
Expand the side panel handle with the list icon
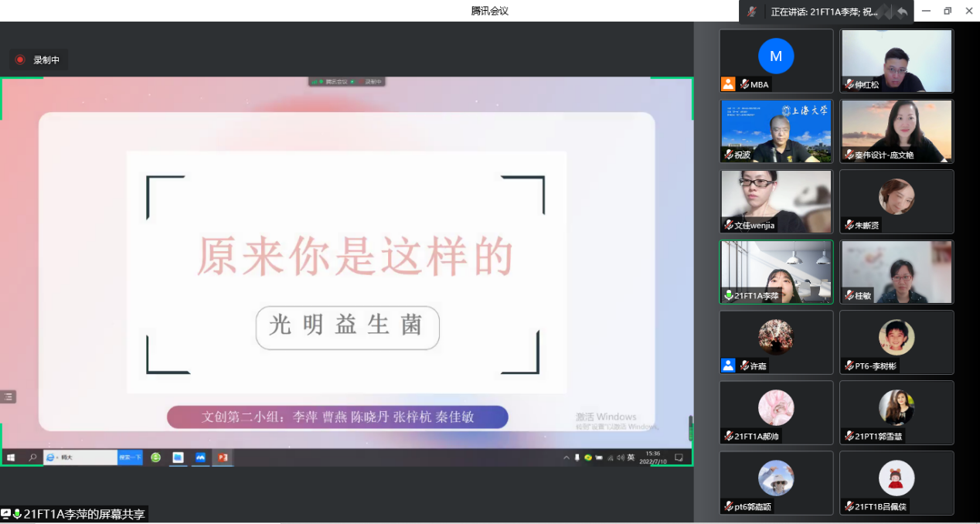click(x=8, y=396)
